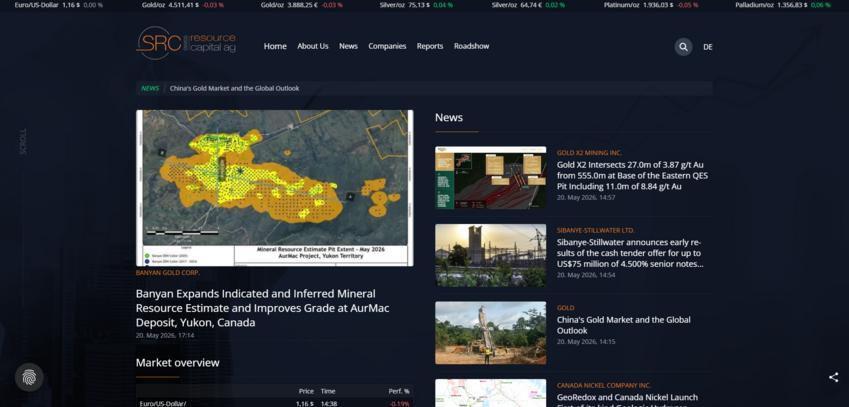Viewport: 849px width, 407px height.
Task: Click the news ticker headline China's Gold Market
Action: (234, 88)
